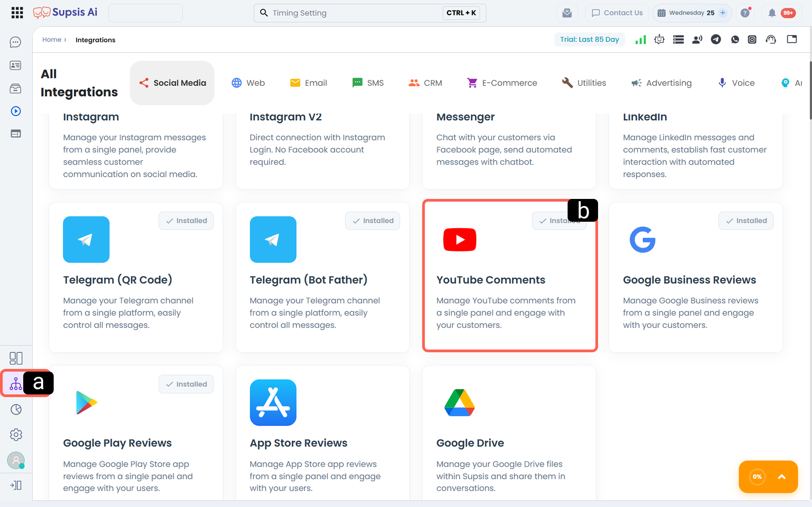Switch to the Voice tab
This screenshot has width=812, height=507.
pyautogui.click(x=736, y=83)
